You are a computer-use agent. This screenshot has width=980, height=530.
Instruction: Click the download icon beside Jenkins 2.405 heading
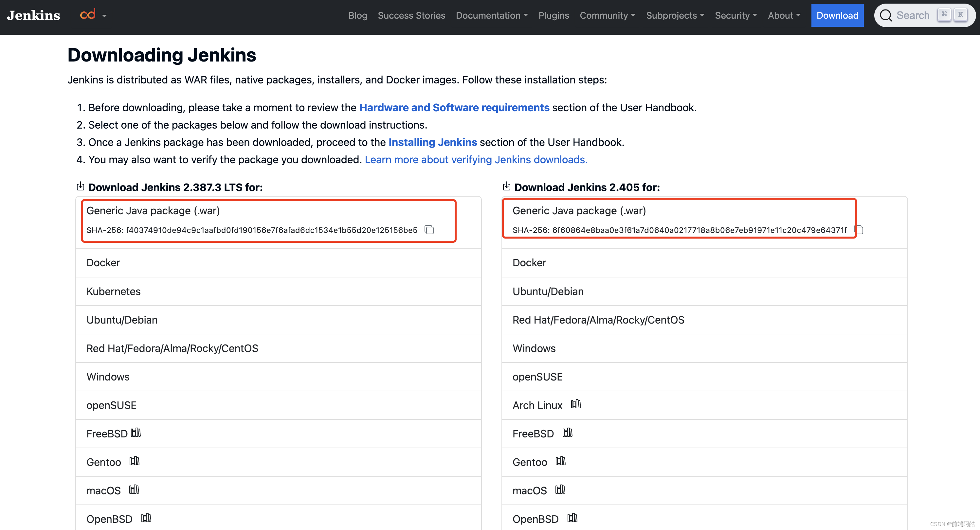pos(506,186)
